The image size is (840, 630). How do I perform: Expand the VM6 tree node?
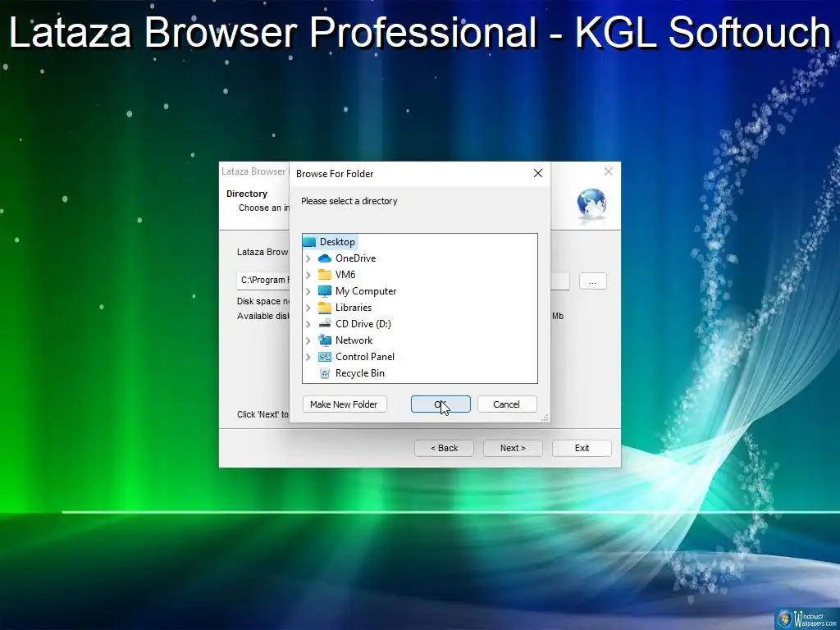(308, 275)
